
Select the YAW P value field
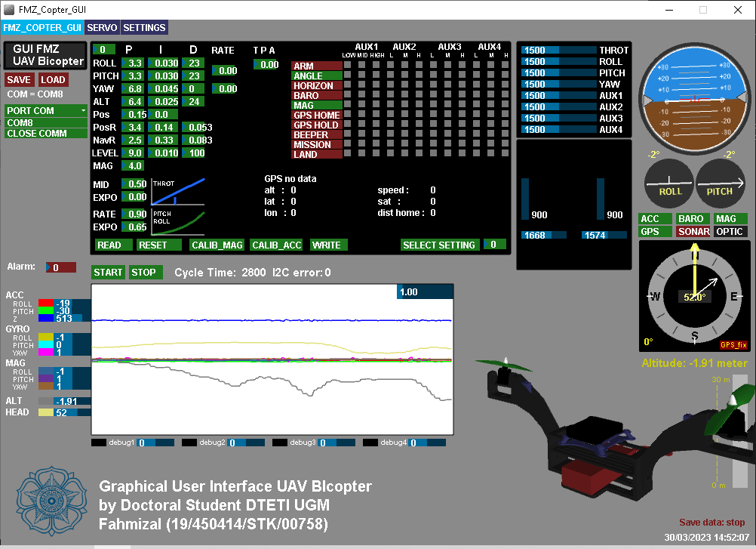[x=133, y=89]
